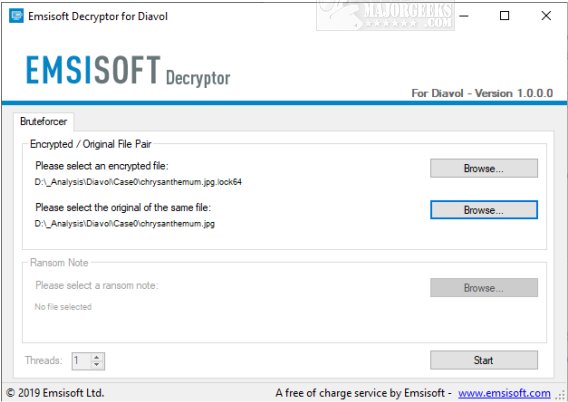Minimize the decryptor window
This screenshot has height=402, width=568.
click(464, 16)
